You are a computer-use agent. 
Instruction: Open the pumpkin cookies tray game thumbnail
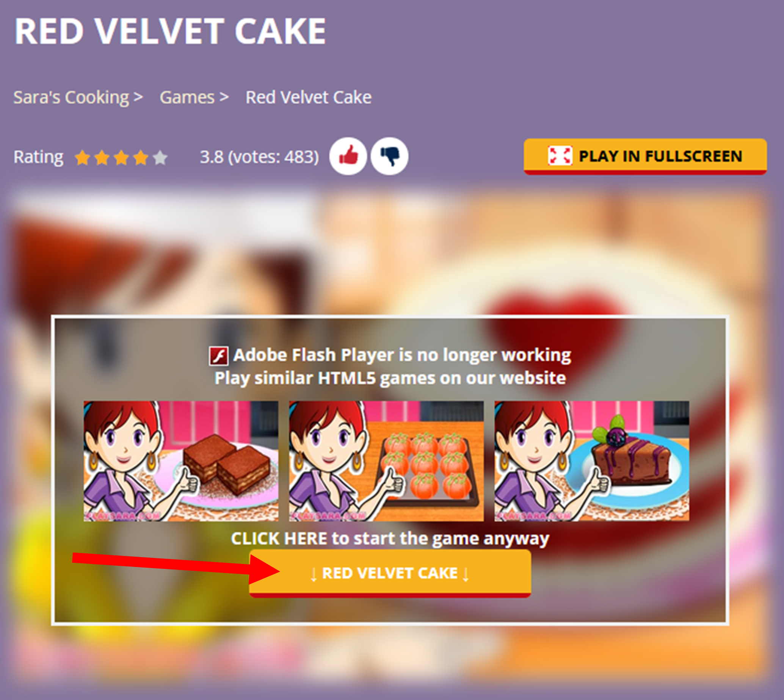click(x=386, y=461)
